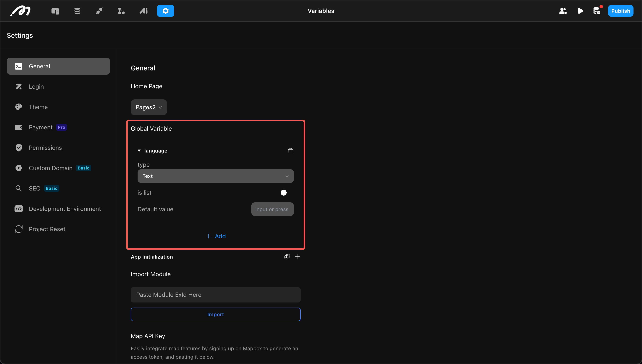Image resolution: width=642 pixels, height=364 pixels.
Task: Open Login settings section
Action: point(58,87)
